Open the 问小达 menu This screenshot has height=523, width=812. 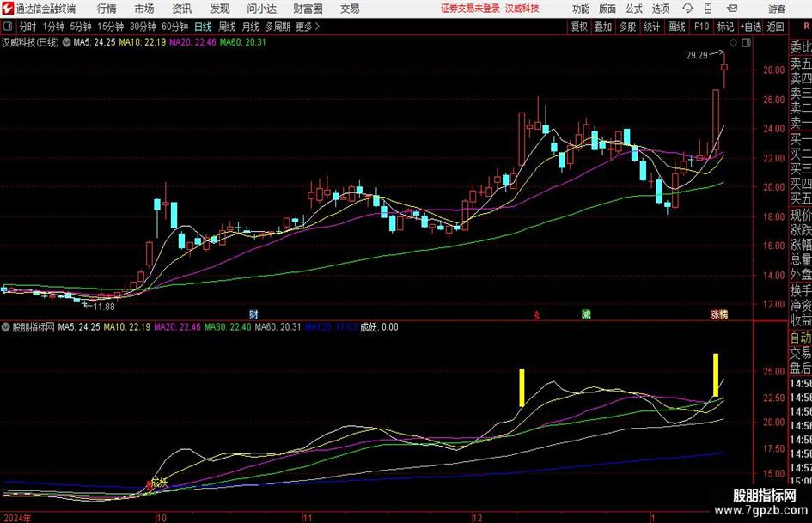click(x=261, y=9)
